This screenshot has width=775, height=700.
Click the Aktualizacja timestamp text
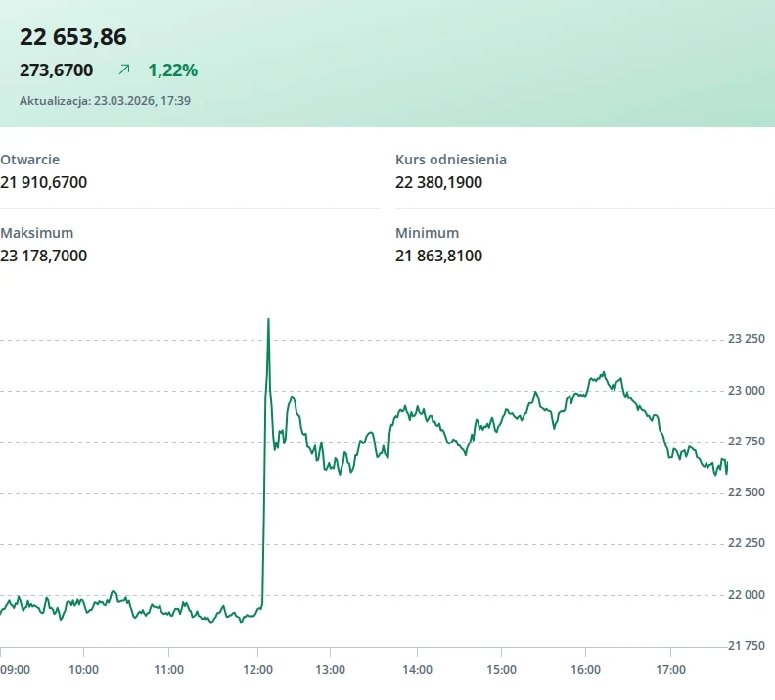(x=105, y=100)
